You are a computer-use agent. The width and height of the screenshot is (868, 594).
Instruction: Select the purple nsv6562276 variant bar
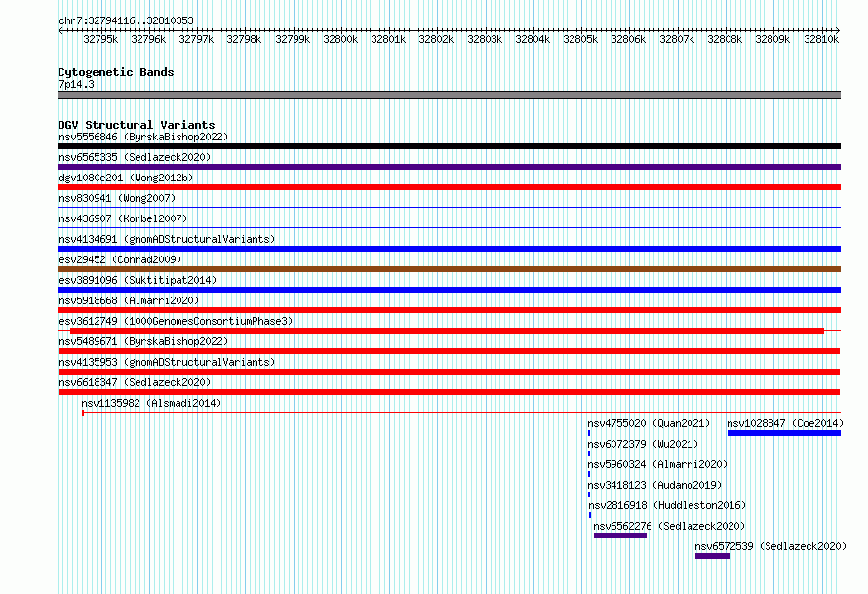tap(620, 535)
